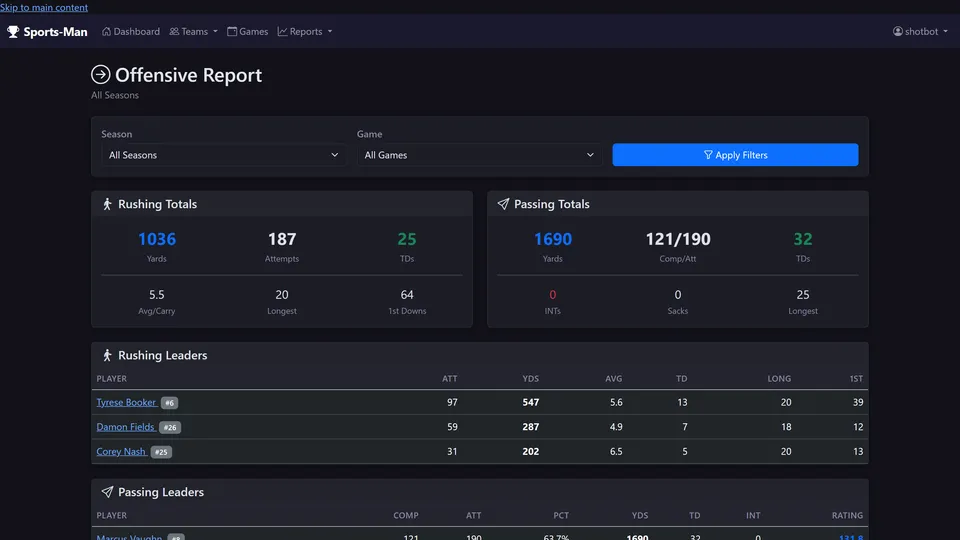Open Tyrese Booker player link
This screenshot has height=540, width=960.
pos(126,402)
